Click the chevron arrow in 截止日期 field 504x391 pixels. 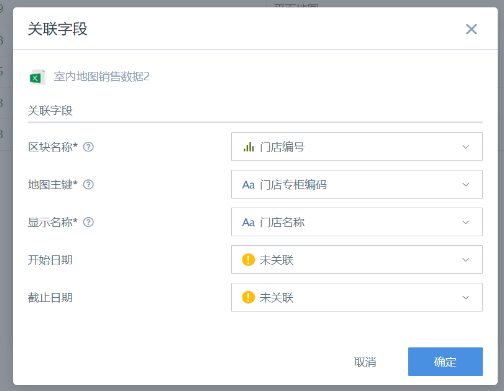pos(466,298)
